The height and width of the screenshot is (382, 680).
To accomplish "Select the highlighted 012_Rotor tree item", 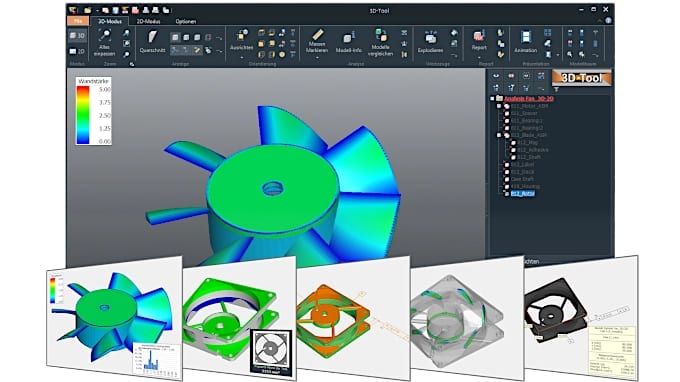I will tap(523, 193).
